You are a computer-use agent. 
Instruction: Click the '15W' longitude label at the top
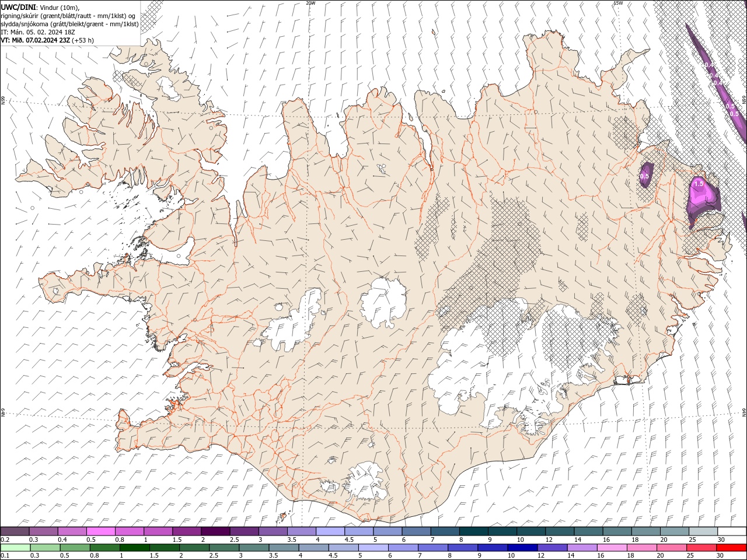tap(618, 3)
